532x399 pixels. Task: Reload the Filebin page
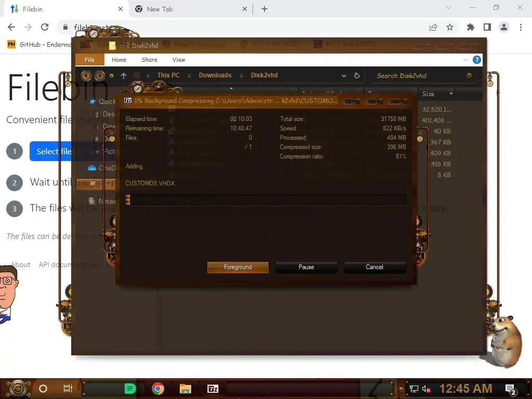pyautogui.click(x=45, y=27)
